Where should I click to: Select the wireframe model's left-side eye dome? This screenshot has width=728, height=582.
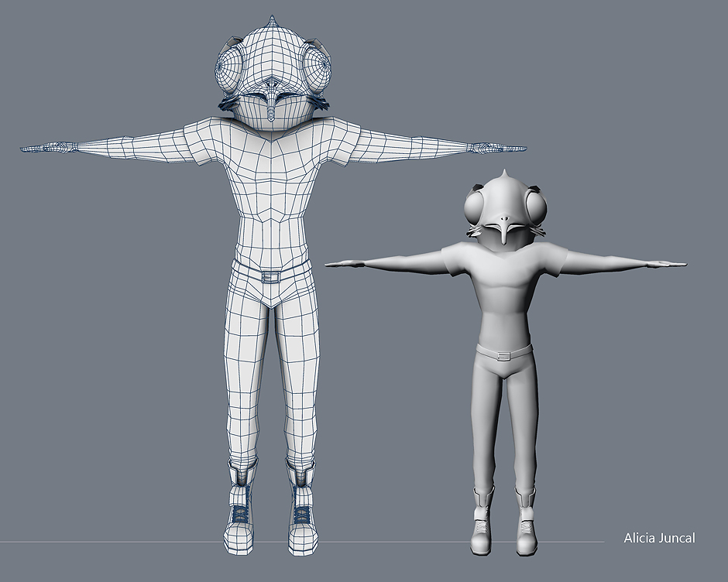tap(232, 70)
